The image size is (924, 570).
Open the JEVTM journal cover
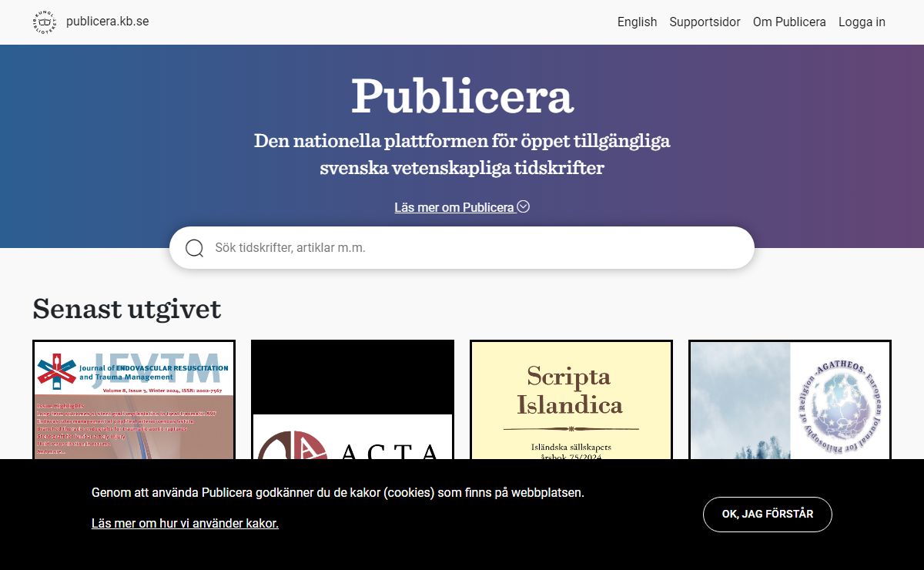[x=134, y=400]
